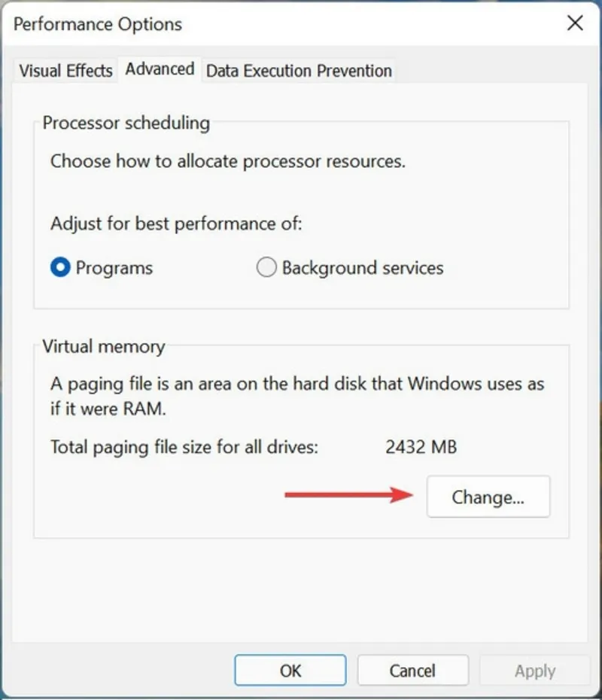Enable Background services scheduling
The height and width of the screenshot is (700, 602).
(266, 267)
